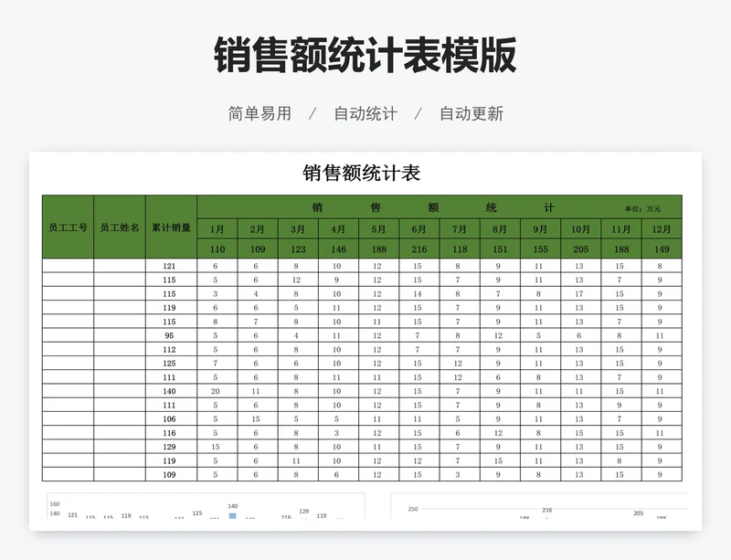Select the 12月 month header
The height and width of the screenshot is (560, 731).
coord(662,229)
